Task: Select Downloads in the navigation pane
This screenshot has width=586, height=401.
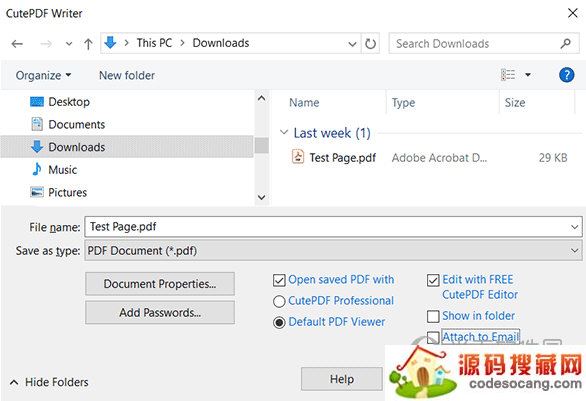Action: click(x=127, y=147)
